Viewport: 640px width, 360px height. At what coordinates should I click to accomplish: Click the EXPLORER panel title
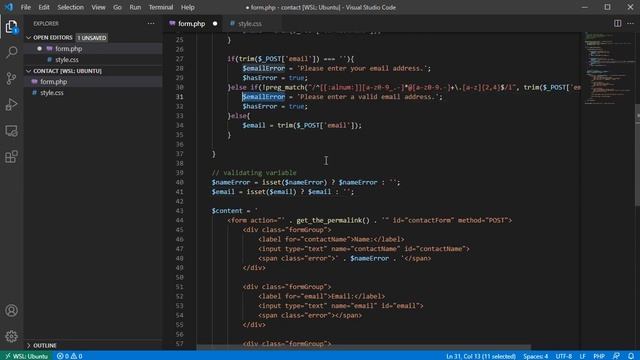click(46, 24)
